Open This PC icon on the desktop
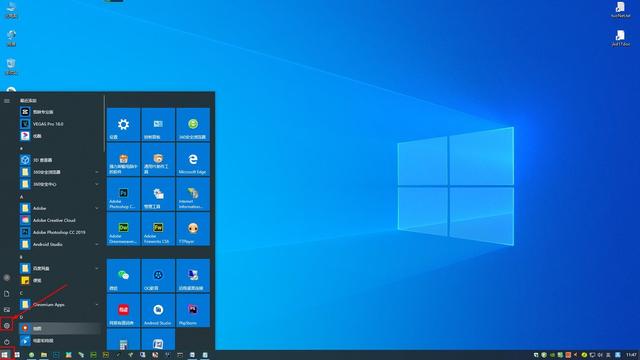 tap(11, 10)
